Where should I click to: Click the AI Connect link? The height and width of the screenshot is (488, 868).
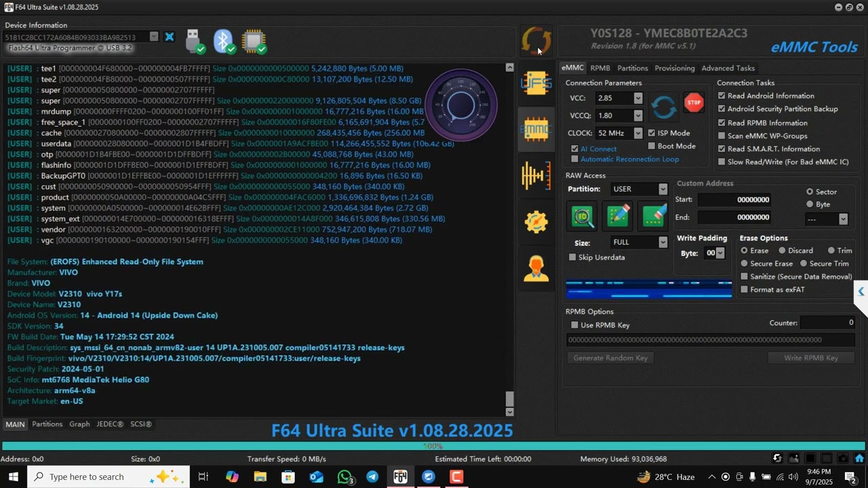pos(598,148)
